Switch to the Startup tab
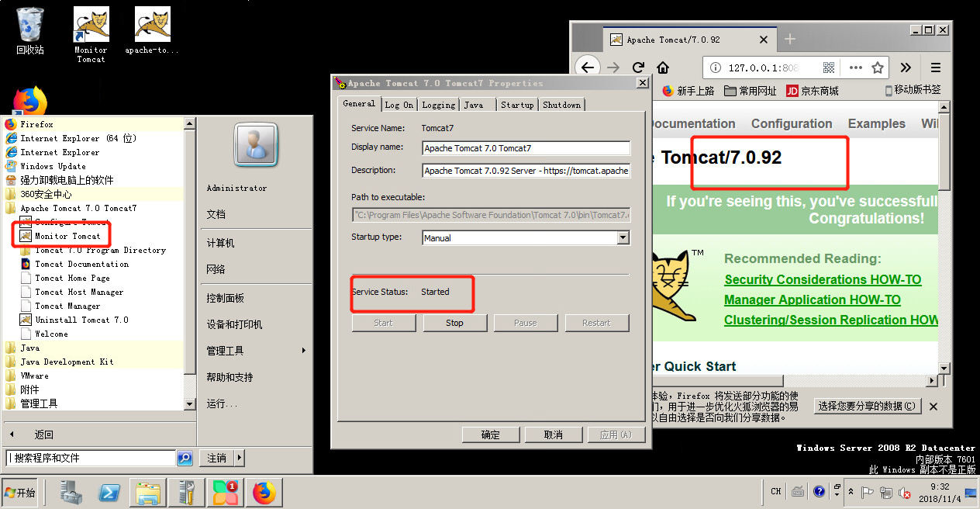 517,105
